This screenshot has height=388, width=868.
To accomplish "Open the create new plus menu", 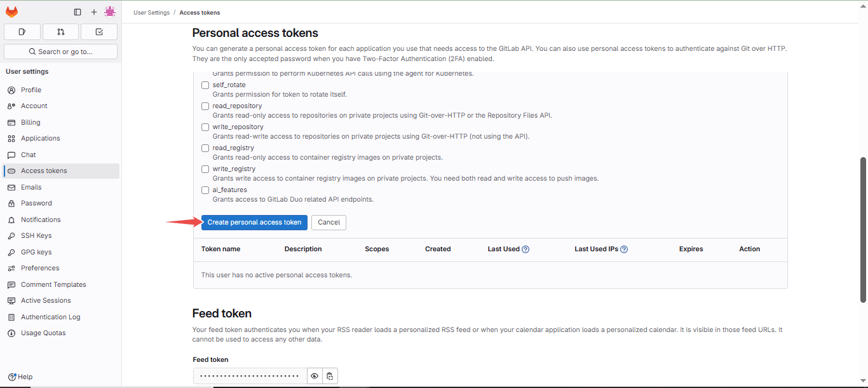I will pyautogui.click(x=93, y=11).
